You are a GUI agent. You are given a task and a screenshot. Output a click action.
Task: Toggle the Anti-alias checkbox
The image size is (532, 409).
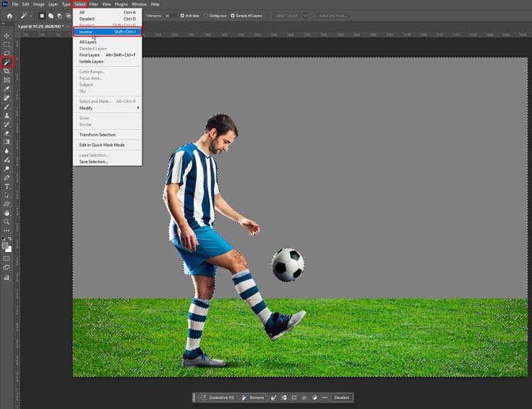(183, 15)
